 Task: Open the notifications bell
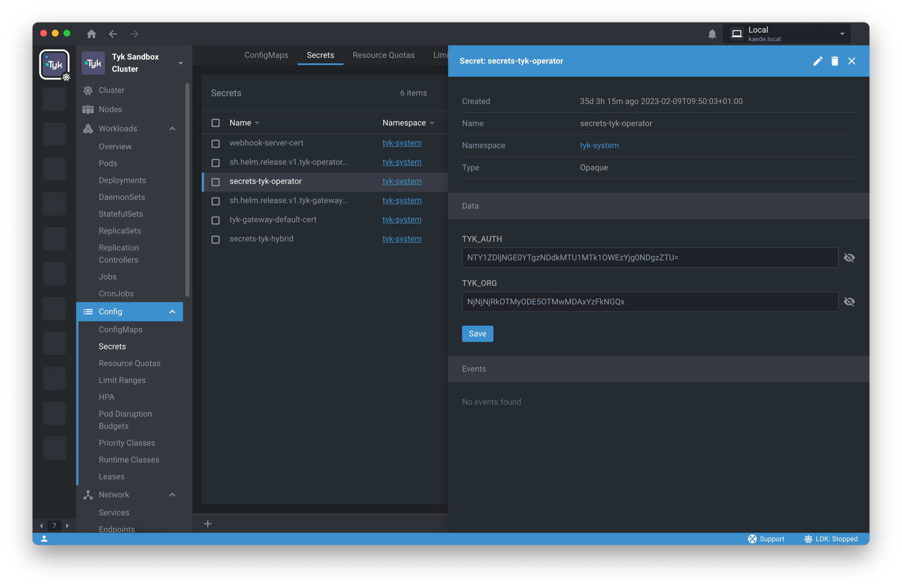click(x=712, y=34)
